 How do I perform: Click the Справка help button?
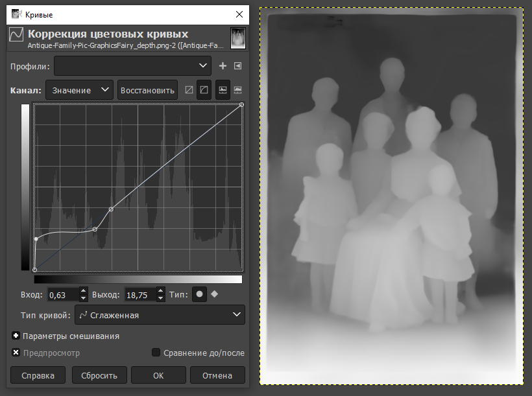pyautogui.click(x=38, y=375)
